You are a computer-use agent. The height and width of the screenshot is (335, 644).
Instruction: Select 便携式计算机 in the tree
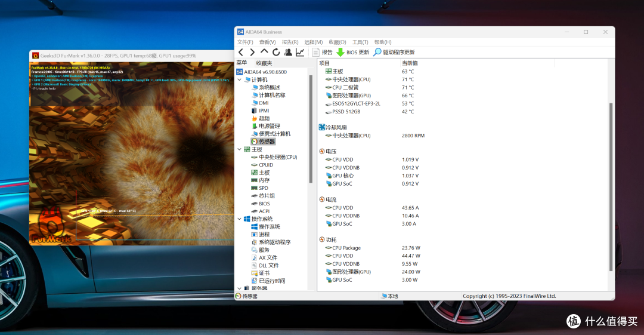[271, 134]
